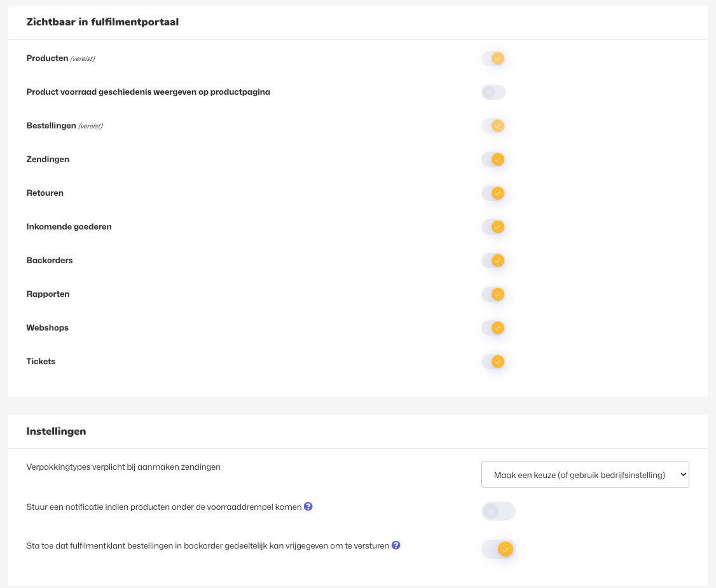
Task: Open the Verpakkingtypes verplicht dropdown
Action: coord(585,475)
